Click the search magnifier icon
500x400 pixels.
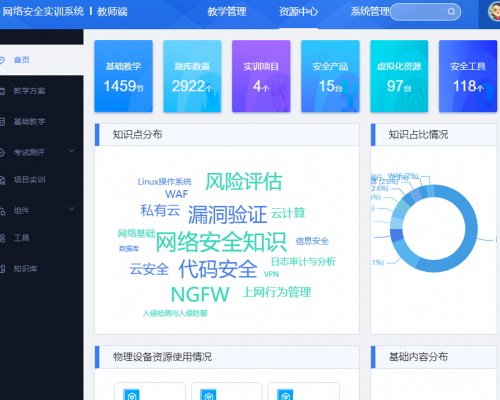451,12
